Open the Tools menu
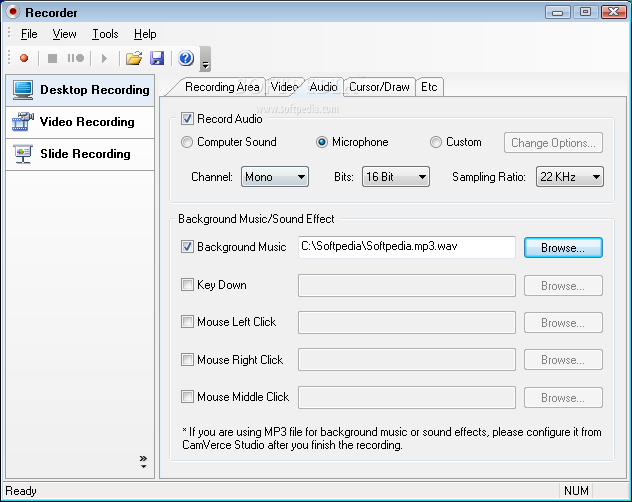The height and width of the screenshot is (502, 632). click(x=105, y=34)
